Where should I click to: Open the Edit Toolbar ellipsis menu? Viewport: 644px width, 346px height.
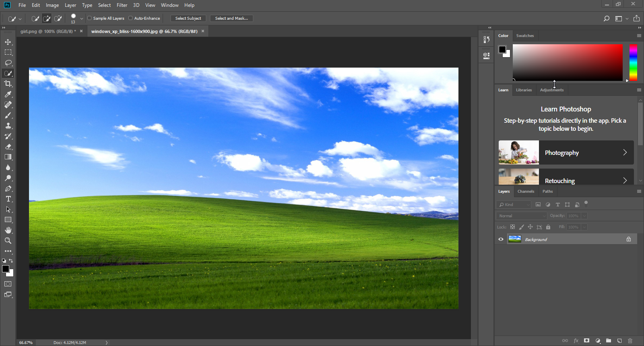tap(8, 251)
